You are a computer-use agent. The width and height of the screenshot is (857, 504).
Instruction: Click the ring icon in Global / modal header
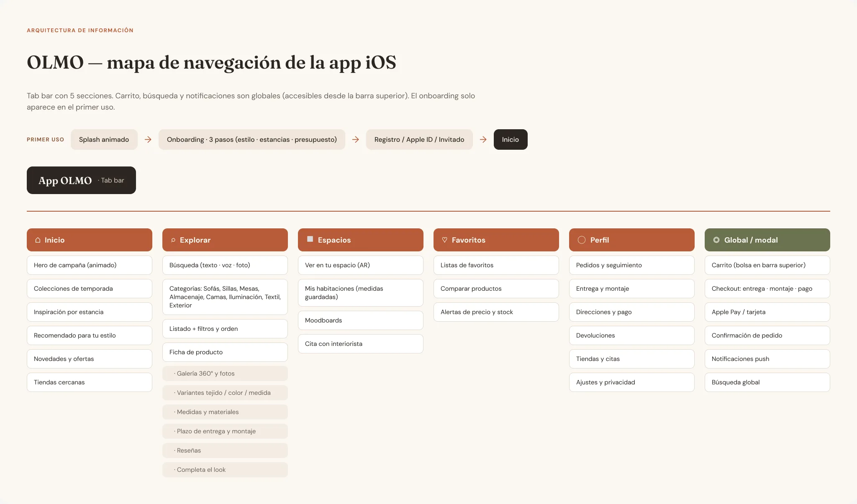pos(716,240)
